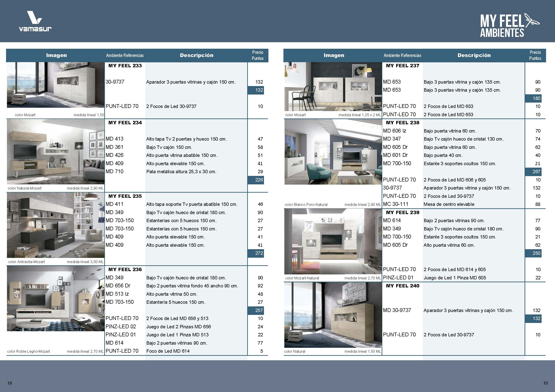Select price 88 for Mesa de centro
Image resolution: width=555 pixels, height=392 pixels.
pos(538,204)
